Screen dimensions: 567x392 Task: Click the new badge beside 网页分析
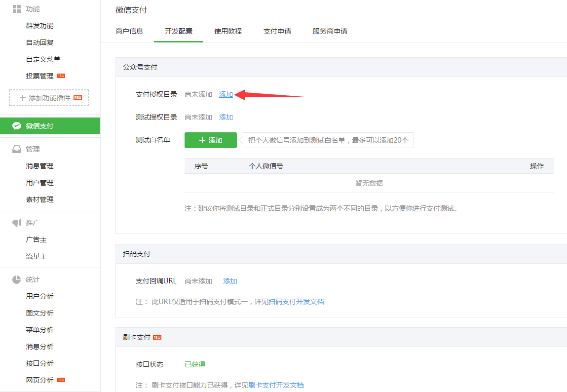61,380
